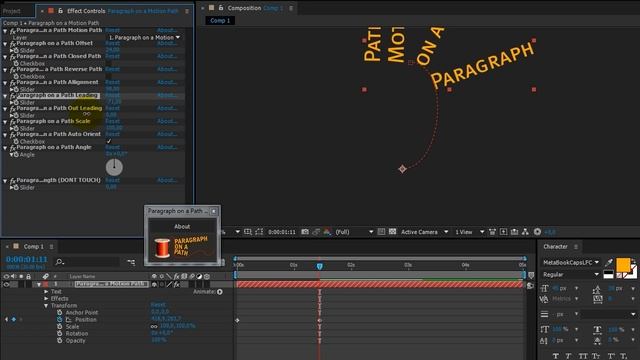Click the current time indicator on ruler
This screenshot has height=360, width=640.
click(x=320, y=266)
